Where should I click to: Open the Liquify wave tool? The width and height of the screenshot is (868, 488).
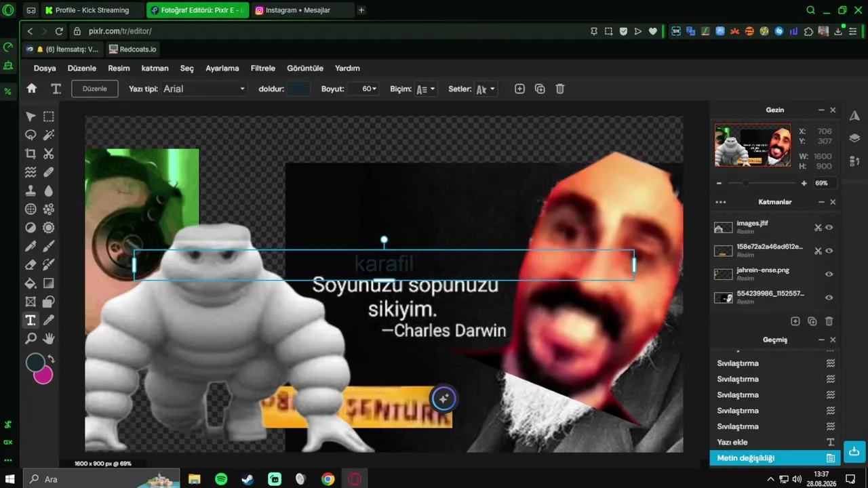click(31, 172)
